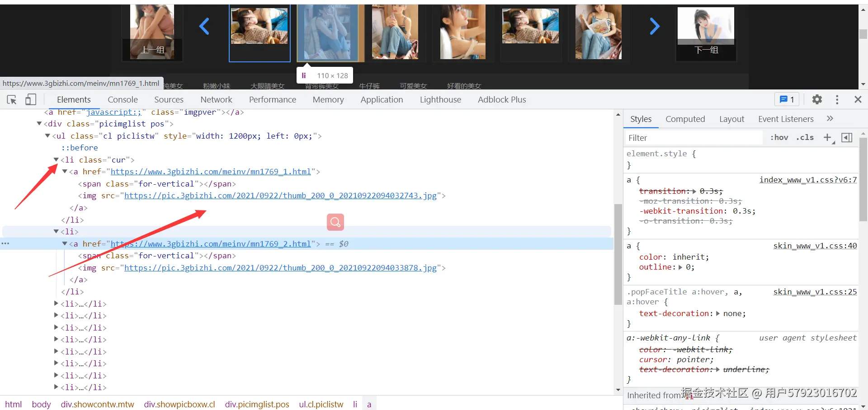Open the Application tab
This screenshot has width=868, height=410.
382,99
